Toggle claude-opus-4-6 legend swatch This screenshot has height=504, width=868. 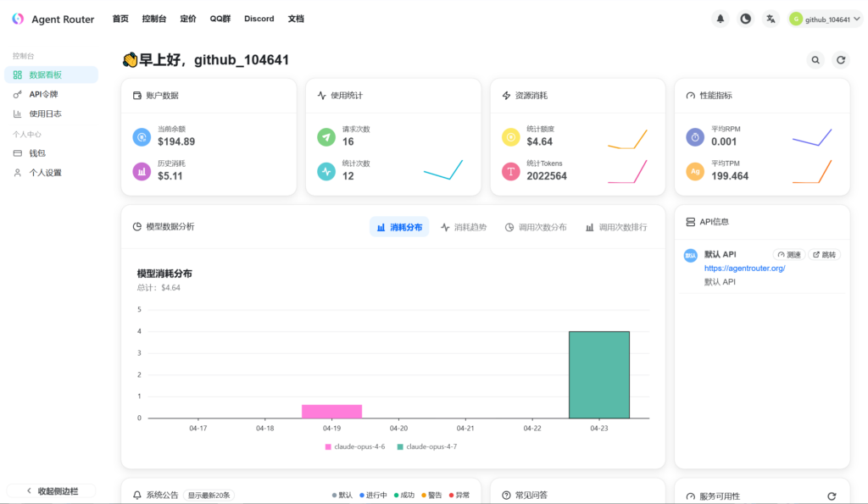point(328,446)
